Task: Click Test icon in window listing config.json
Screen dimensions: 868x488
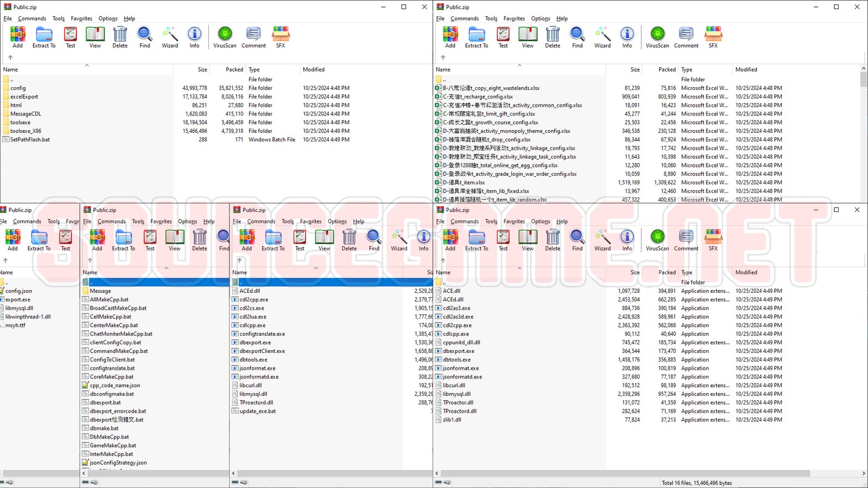Action: tap(65, 240)
